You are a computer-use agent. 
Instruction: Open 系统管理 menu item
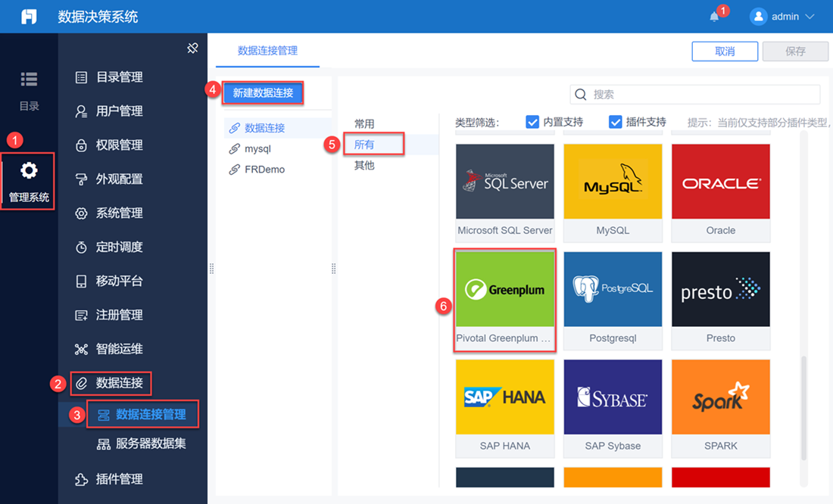coord(119,213)
